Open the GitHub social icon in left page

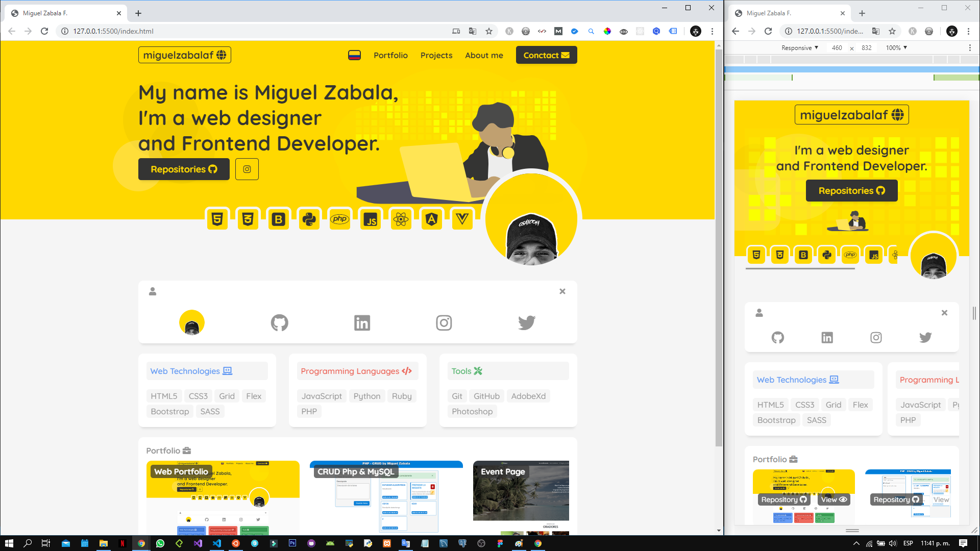click(280, 323)
